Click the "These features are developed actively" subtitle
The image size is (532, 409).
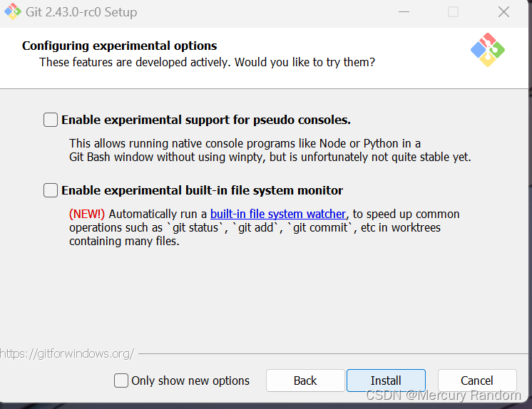click(207, 62)
